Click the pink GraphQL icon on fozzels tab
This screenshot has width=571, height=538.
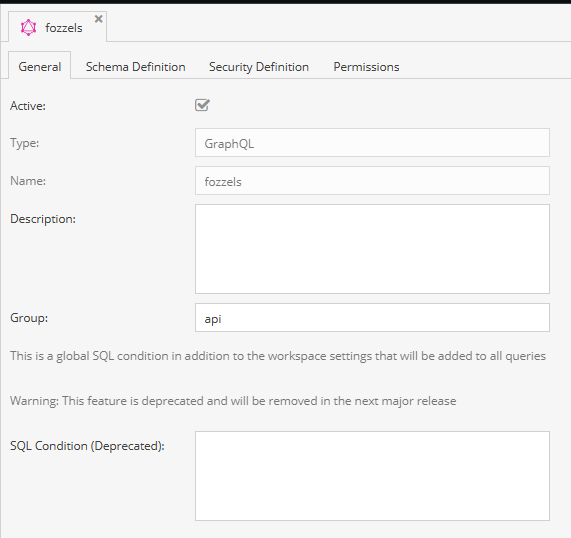pos(28,28)
